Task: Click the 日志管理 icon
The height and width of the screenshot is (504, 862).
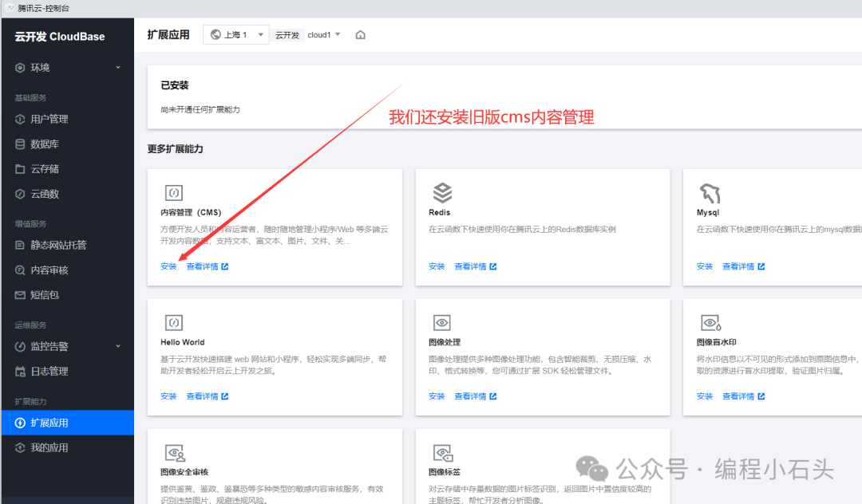Action: coord(20,371)
